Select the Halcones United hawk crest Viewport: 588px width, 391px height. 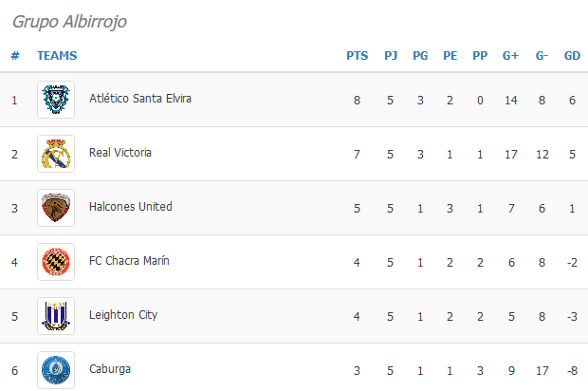pos(56,208)
